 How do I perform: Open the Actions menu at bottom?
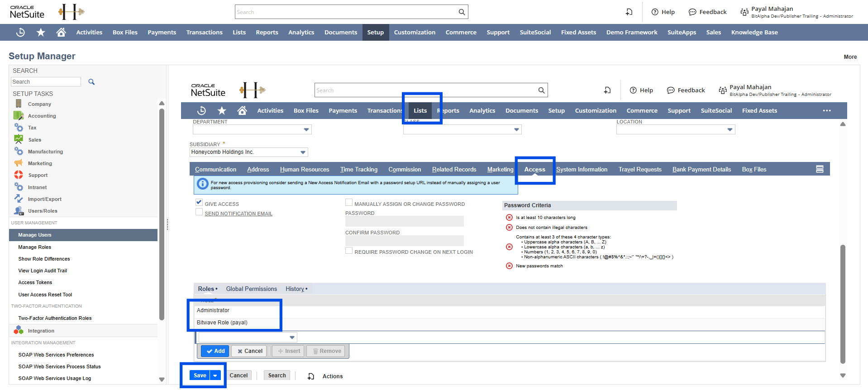tap(333, 376)
